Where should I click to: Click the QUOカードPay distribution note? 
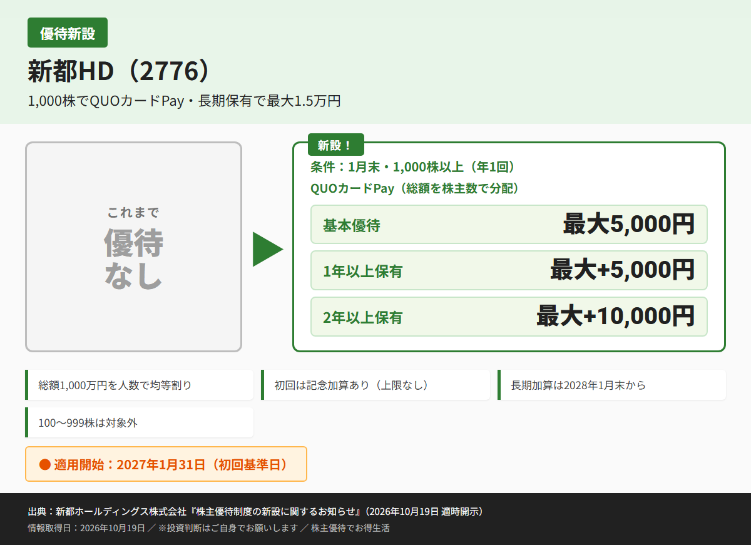[x=415, y=188]
